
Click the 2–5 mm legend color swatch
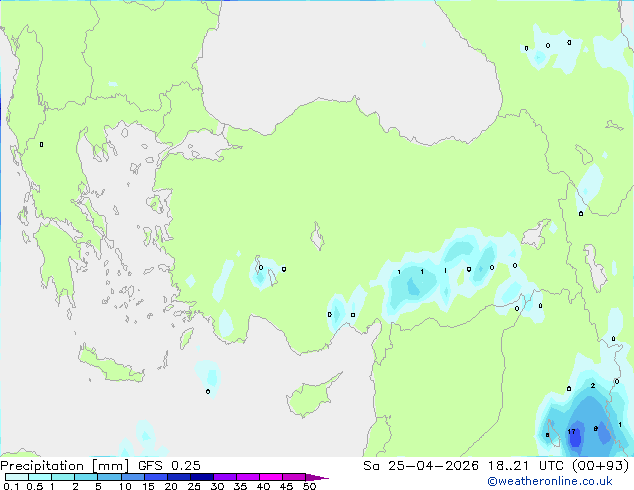[x=86, y=477]
